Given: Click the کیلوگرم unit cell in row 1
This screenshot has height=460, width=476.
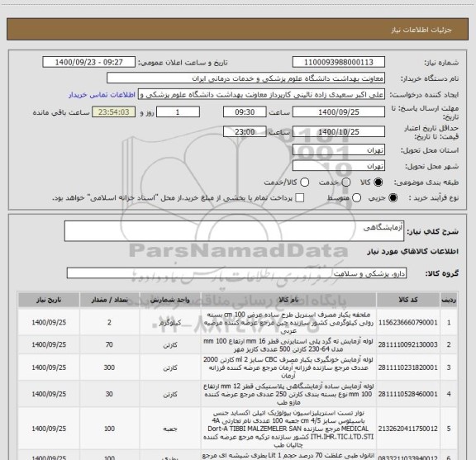Looking at the screenshot, I should point(170,323).
